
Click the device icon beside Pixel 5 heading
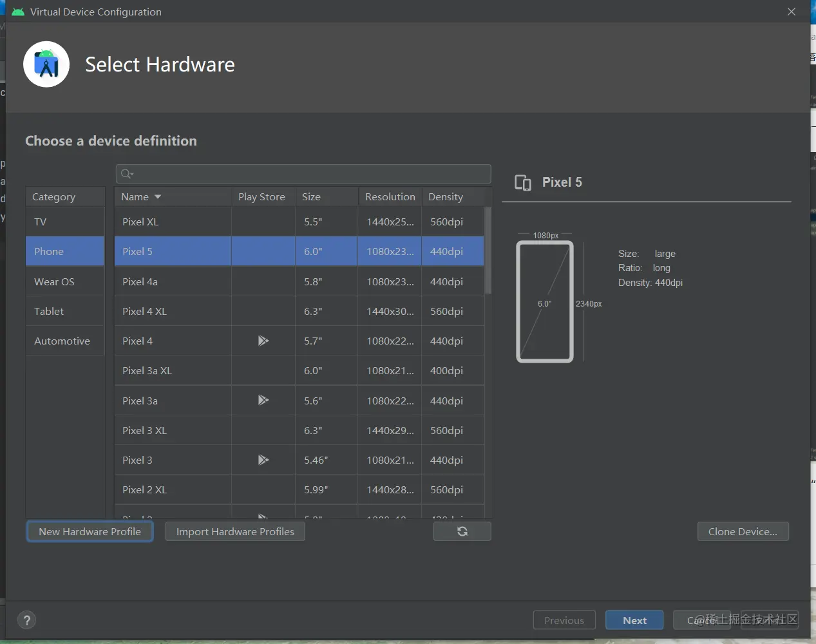(523, 183)
